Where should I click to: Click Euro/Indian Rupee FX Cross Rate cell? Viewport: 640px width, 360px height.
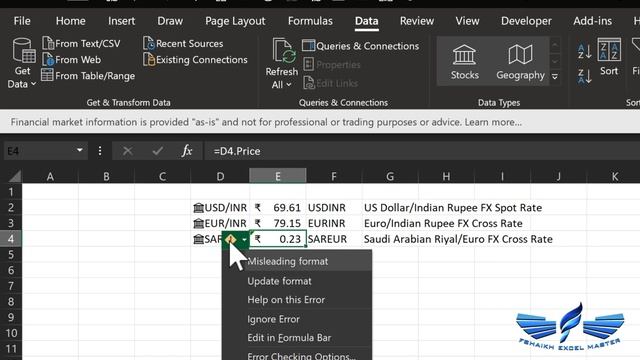[443, 223]
